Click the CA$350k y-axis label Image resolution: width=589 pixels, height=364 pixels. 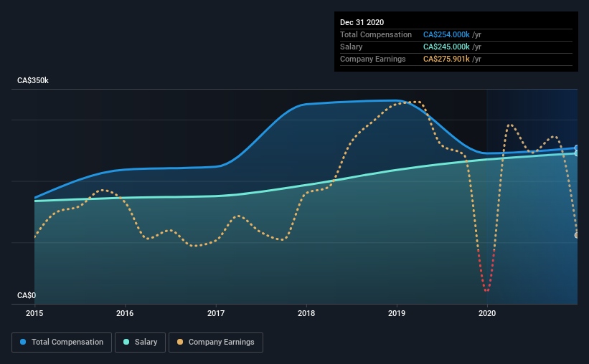point(33,81)
